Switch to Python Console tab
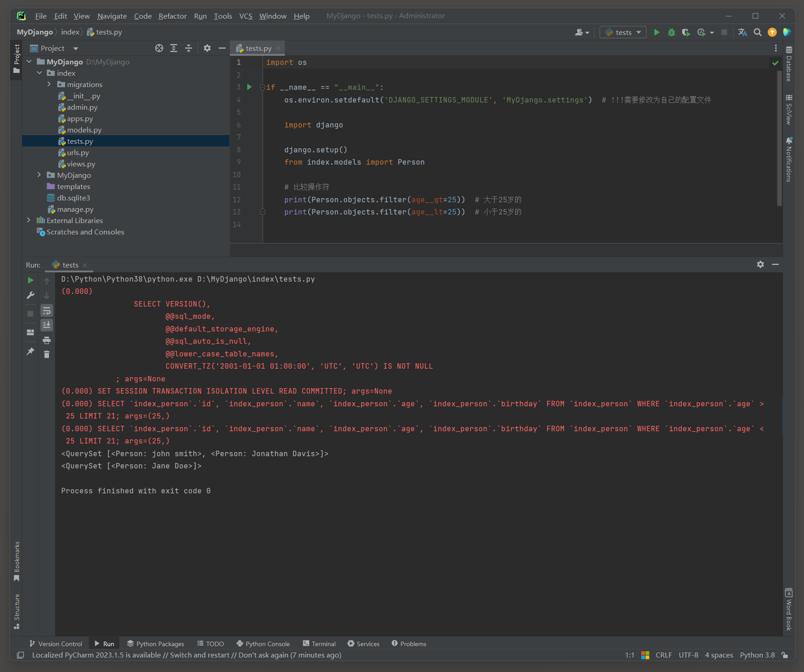 [x=263, y=643]
